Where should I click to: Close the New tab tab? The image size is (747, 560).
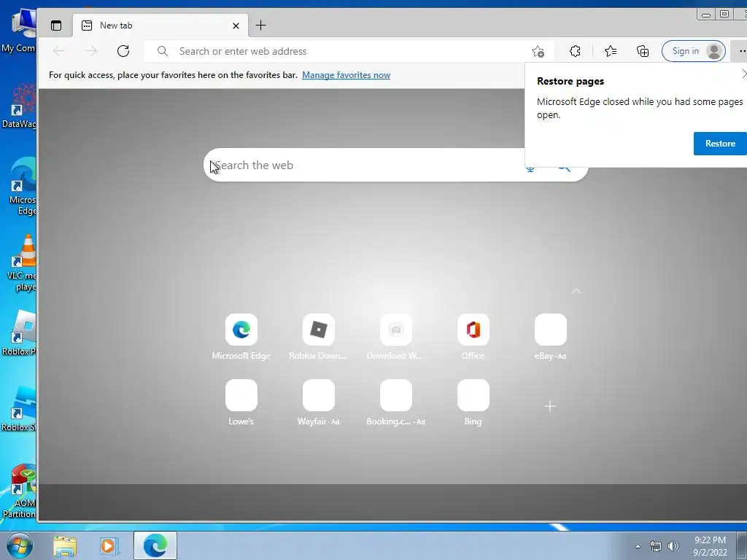[x=236, y=26]
